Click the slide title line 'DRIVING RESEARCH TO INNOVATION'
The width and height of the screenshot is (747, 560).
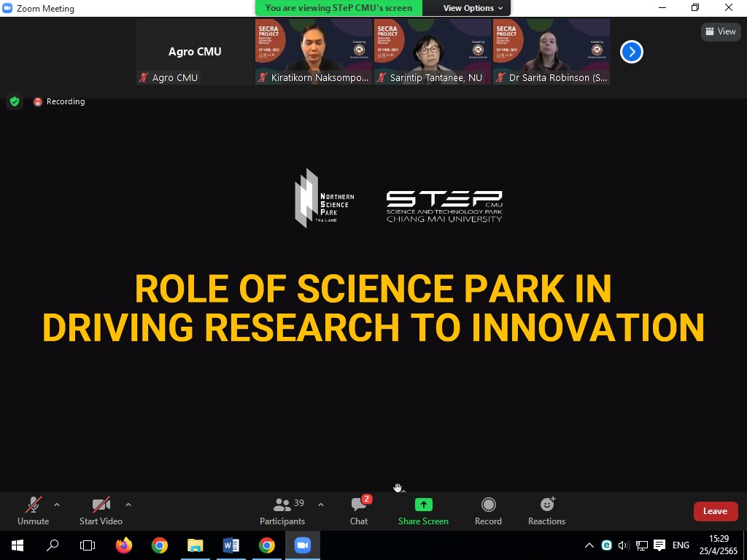pyautogui.click(x=373, y=327)
